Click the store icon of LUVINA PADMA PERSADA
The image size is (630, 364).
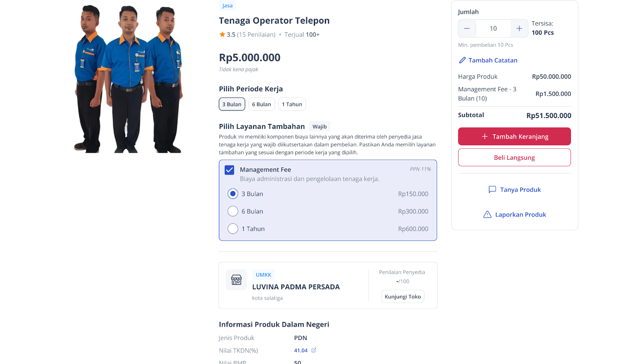236,280
